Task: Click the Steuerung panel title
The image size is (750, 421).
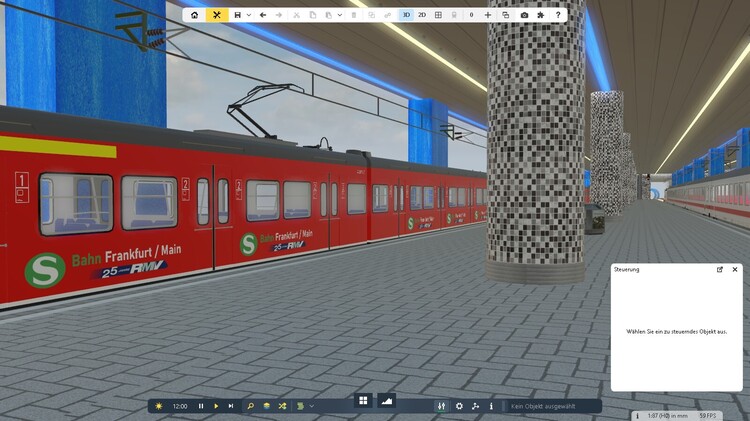Action: 626,270
